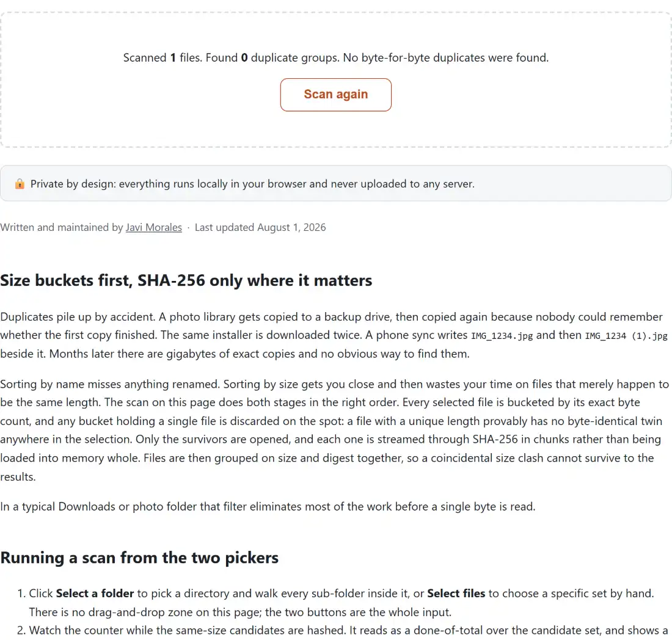Select the 'Private by design' banner text

[x=252, y=184]
